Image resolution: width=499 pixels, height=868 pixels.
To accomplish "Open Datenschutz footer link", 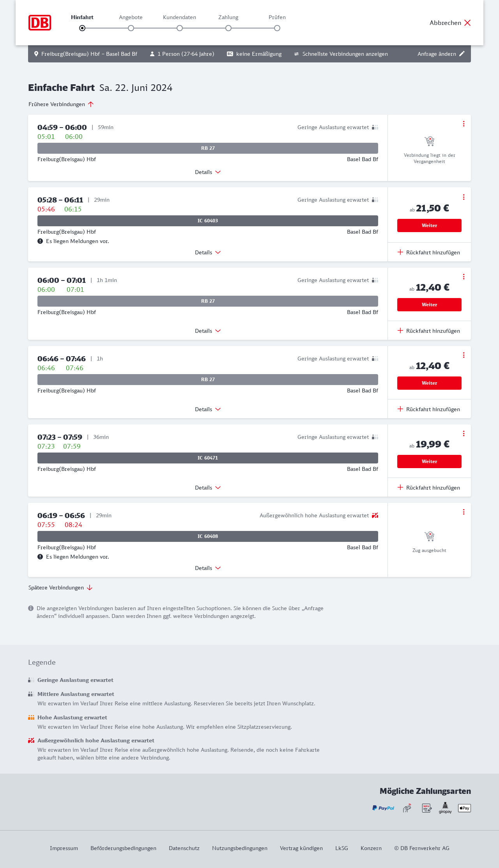I will coord(184,848).
